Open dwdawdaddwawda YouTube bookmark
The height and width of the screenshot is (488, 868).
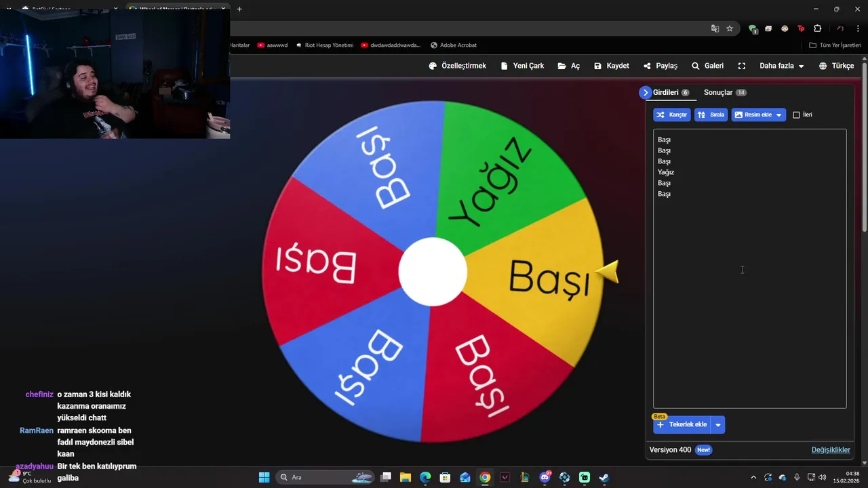(391, 45)
